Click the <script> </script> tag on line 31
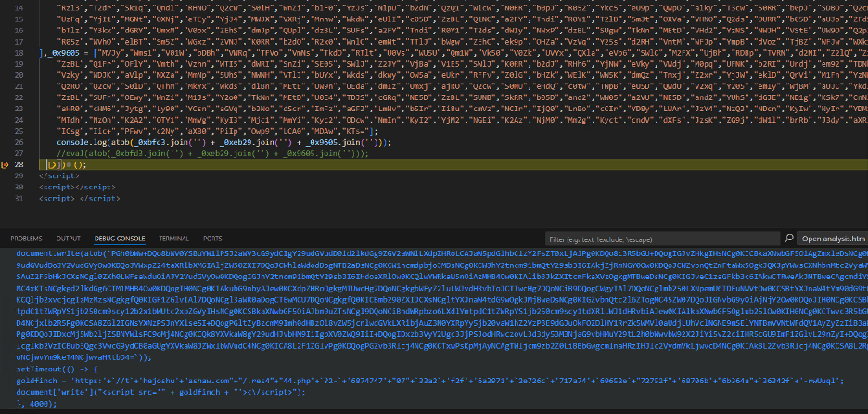868x414 pixels. 79,198
